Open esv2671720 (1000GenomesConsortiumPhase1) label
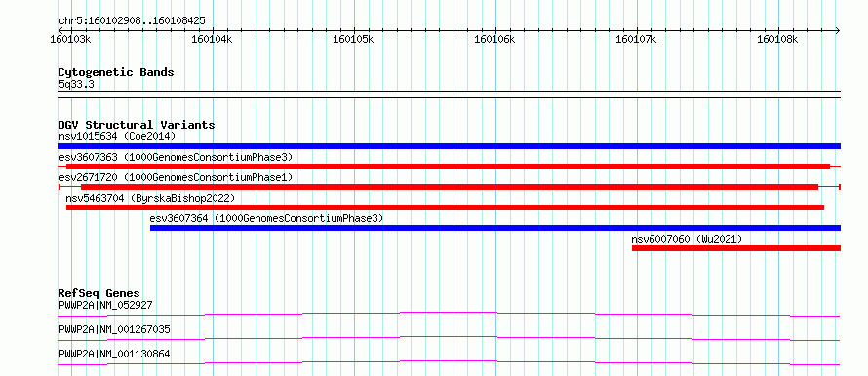This screenshot has width=868, height=376. 175,177
